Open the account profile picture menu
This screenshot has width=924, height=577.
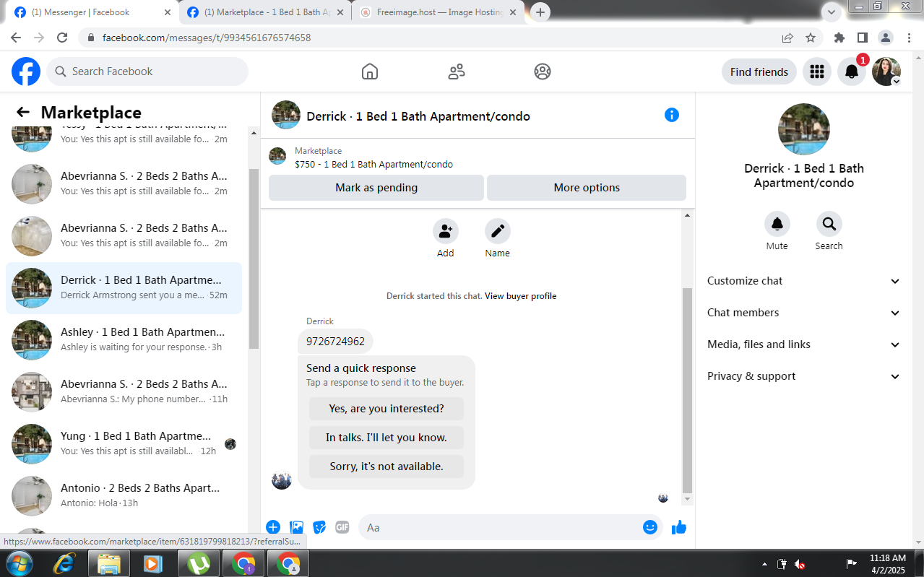[x=886, y=71]
